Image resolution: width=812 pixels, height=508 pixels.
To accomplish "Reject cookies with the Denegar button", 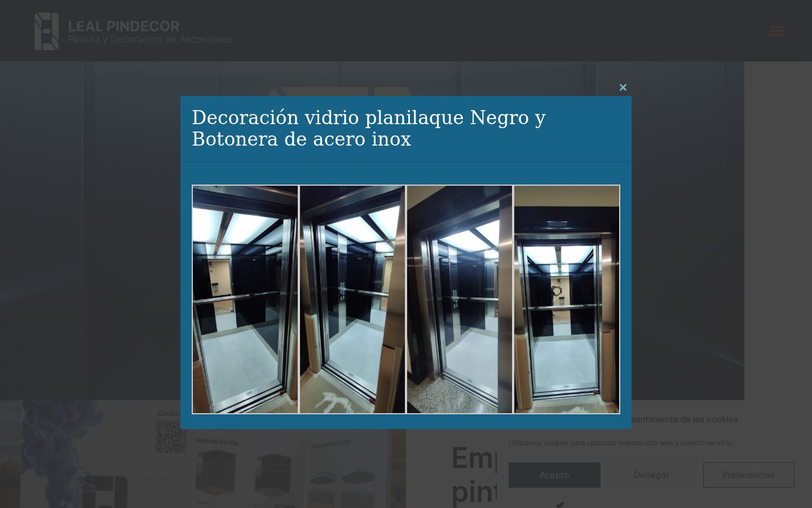I will [x=651, y=475].
